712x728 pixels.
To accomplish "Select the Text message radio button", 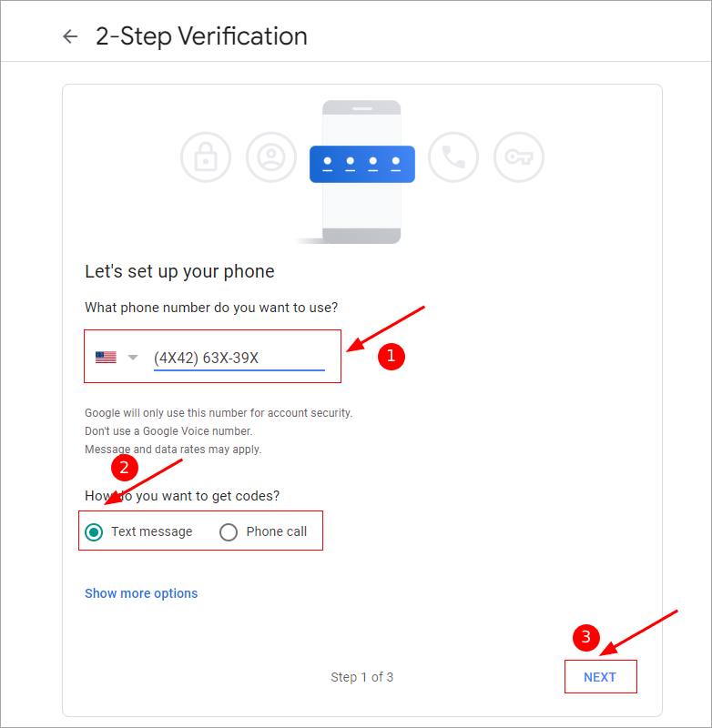I will (x=94, y=532).
